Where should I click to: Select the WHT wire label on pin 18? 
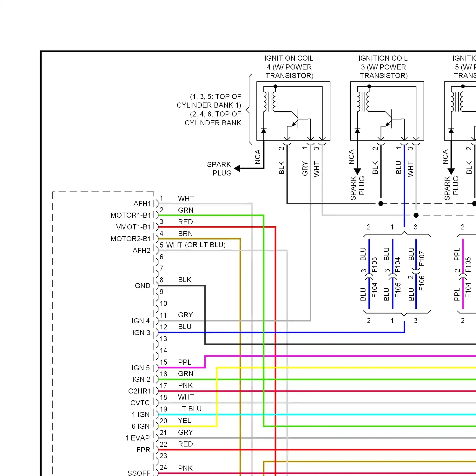click(186, 397)
